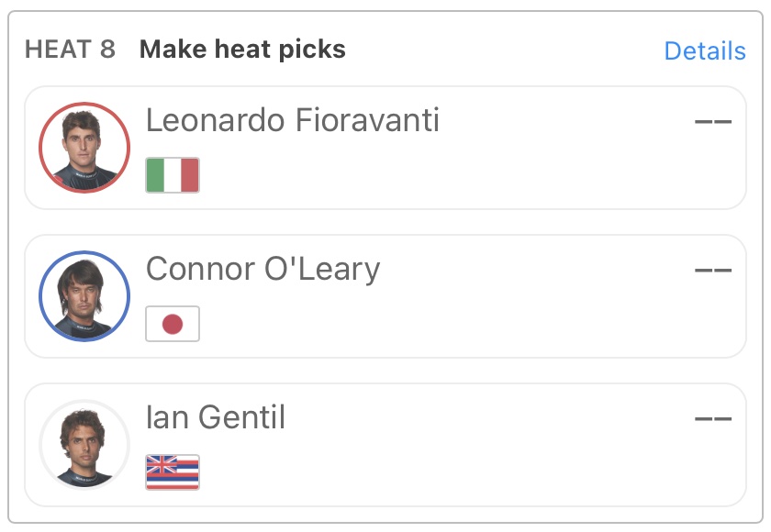Click the score dashes for Leonardo Fioravanti
The width and height of the screenshot is (771, 532).
click(x=713, y=121)
